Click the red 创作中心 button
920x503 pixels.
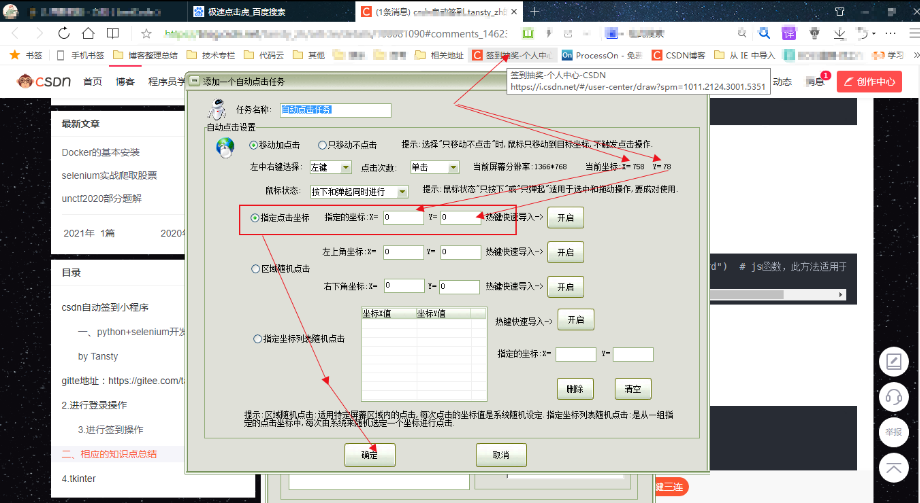tap(870, 82)
